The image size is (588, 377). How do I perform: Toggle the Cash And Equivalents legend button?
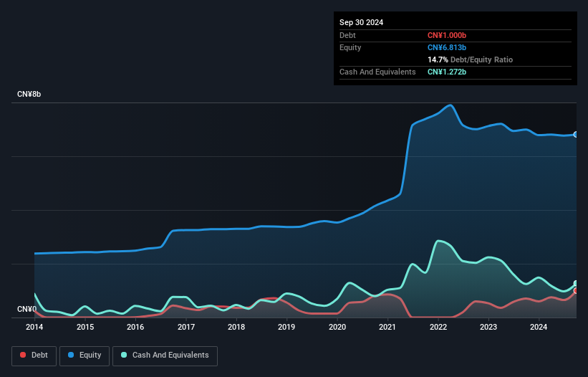pyautogui.click(x=165, y=355)
